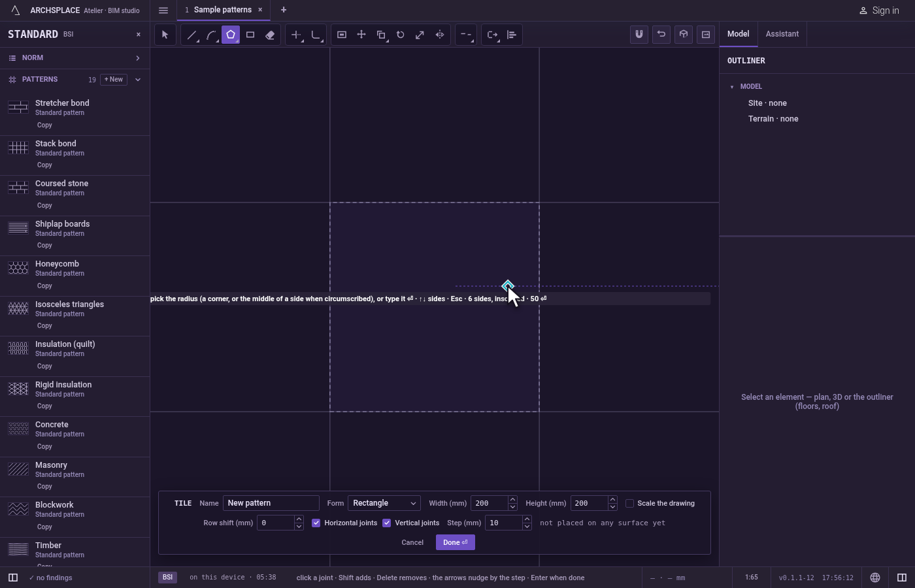915x588 pixels.
Task: Collapse the PATTERNS section chevron
Action: [x=138, y=80]
